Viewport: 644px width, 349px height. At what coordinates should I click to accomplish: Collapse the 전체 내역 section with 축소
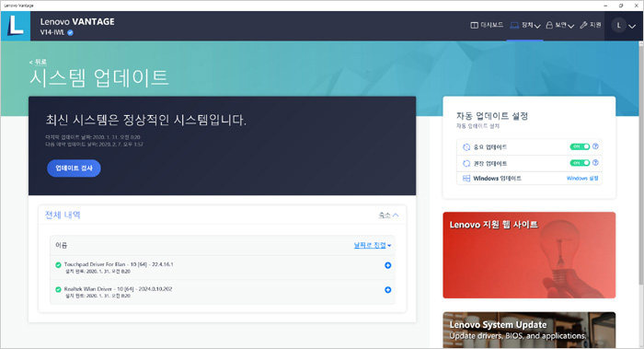tap(388, 215)
